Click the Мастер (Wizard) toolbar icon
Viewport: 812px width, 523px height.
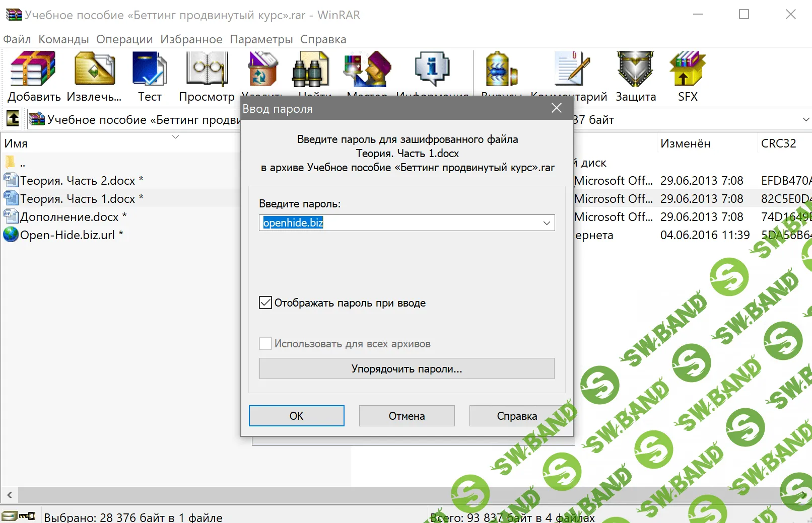click(x=367, y=69)
